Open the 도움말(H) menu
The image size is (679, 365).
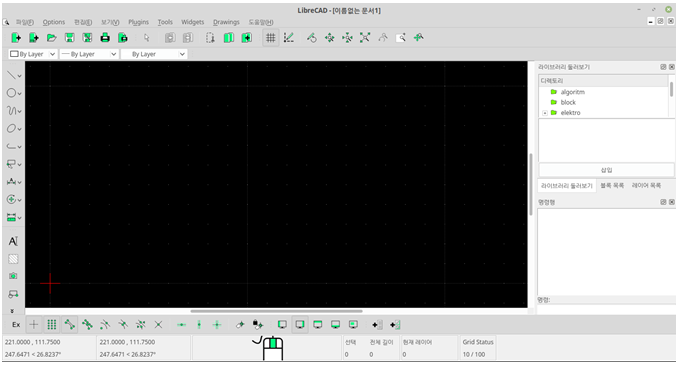point(261,22)
